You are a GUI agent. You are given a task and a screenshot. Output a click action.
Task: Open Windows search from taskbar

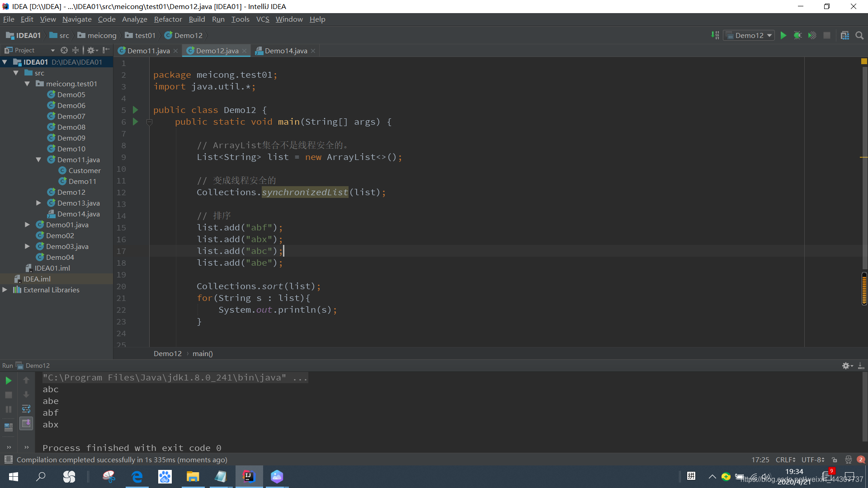point(41,477)
